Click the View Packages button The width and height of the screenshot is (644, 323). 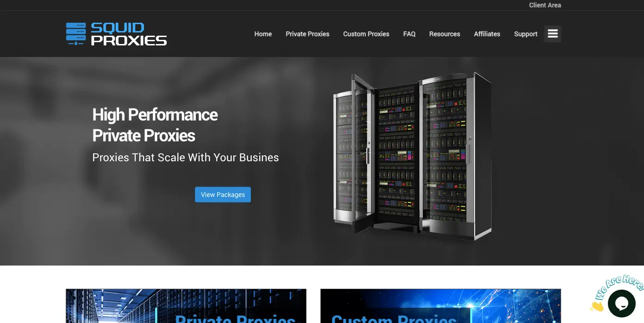pyautogui.click(x=223, y=195)
